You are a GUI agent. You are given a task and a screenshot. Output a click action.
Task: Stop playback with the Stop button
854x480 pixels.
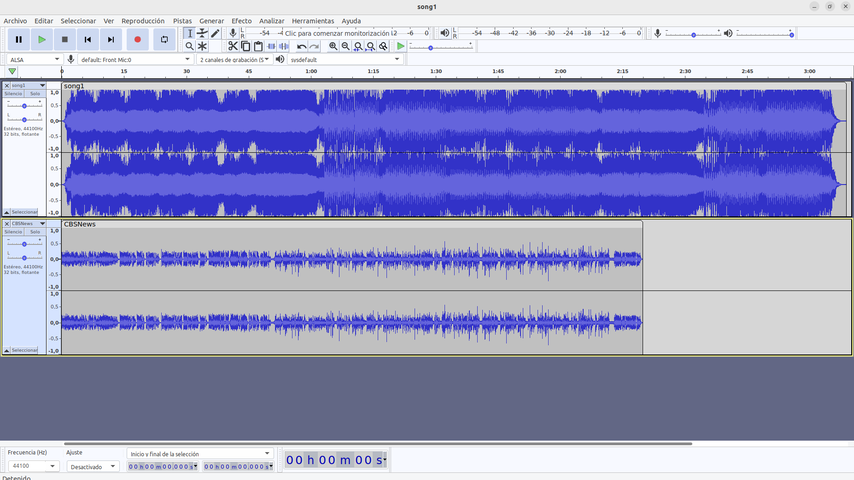click(65, 40)
